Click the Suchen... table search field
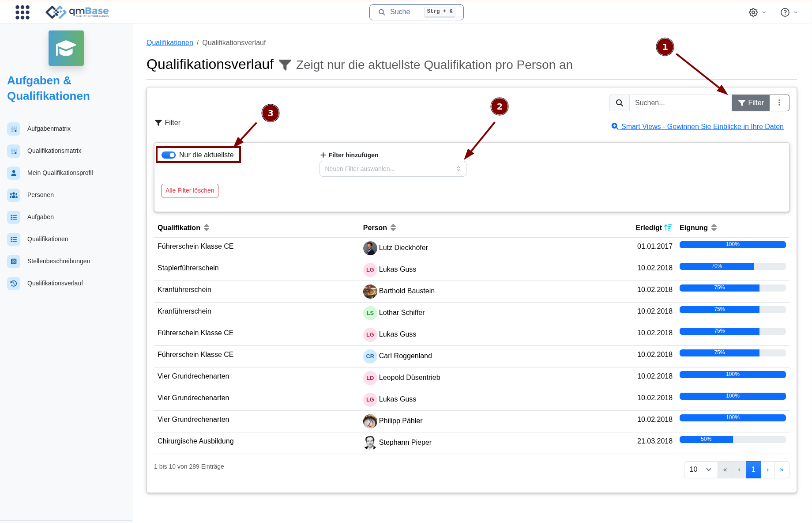Screen dimensions: 812x523 (x=680, y=103)
